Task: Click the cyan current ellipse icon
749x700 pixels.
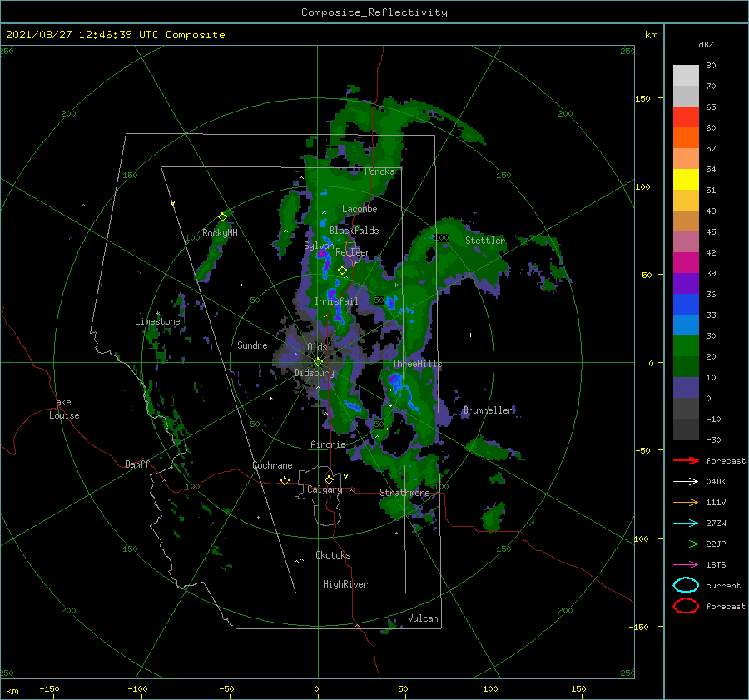Action: point(686,585)
